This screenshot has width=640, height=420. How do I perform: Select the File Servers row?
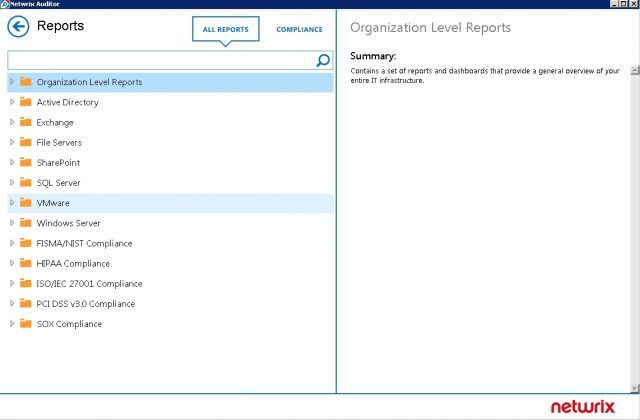coord(170,142)
